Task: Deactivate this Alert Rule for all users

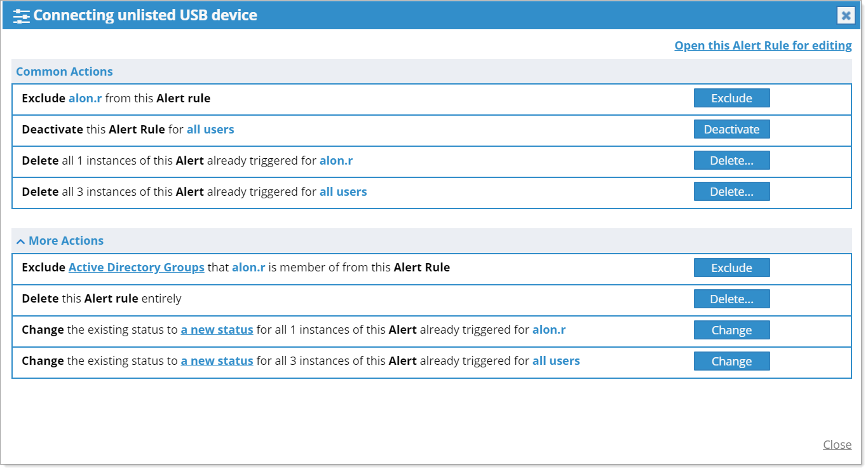Action: [x=731, y=130]
